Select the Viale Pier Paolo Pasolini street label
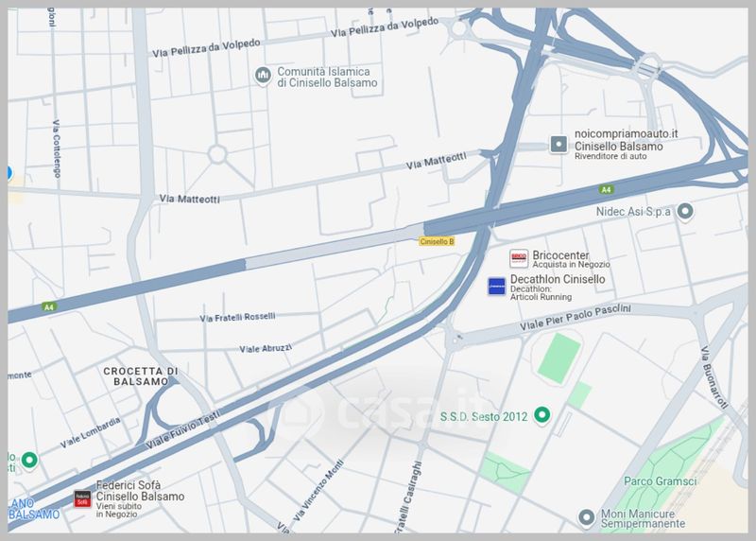Image resolution: width=756 pixels, height=541 pixels. (x=575, y=317)
